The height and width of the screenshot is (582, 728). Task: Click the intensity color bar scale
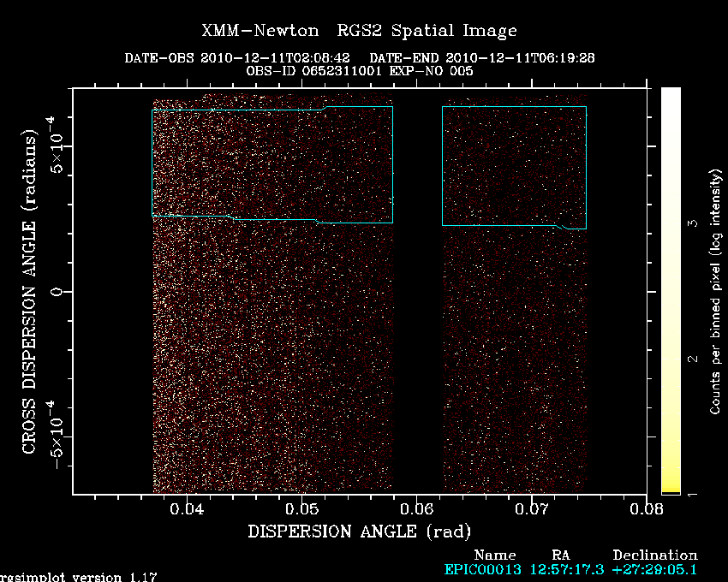pos(671,291)
